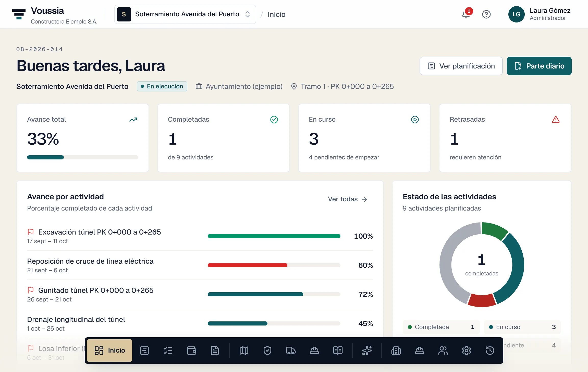The height and width of the screenshot is (372, 588).
Task: Click the check circle icon in Completadas card
Action: click(274, 120)
